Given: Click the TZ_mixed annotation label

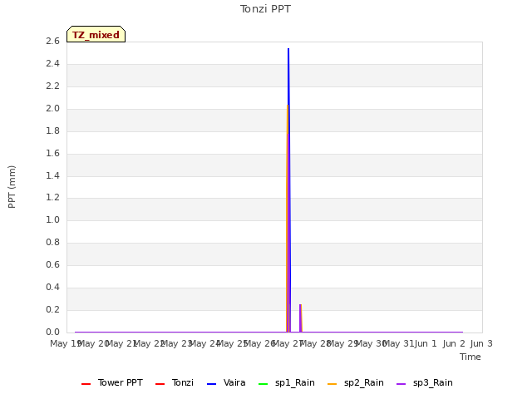Looking at the screenshot, I should (96, 34).
